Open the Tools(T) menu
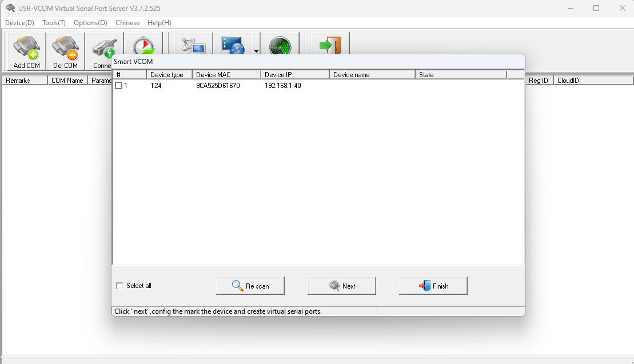Screen dimensions: 634x364 pos(54,23)
